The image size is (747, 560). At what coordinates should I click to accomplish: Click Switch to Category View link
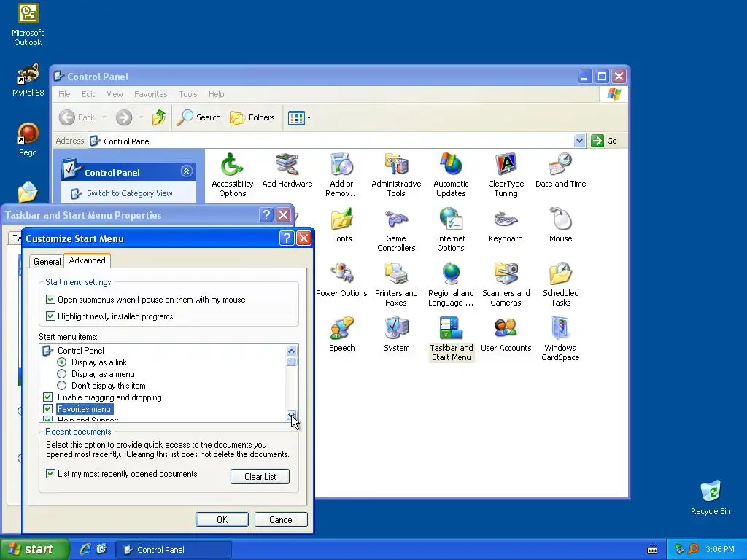[130, 193]
